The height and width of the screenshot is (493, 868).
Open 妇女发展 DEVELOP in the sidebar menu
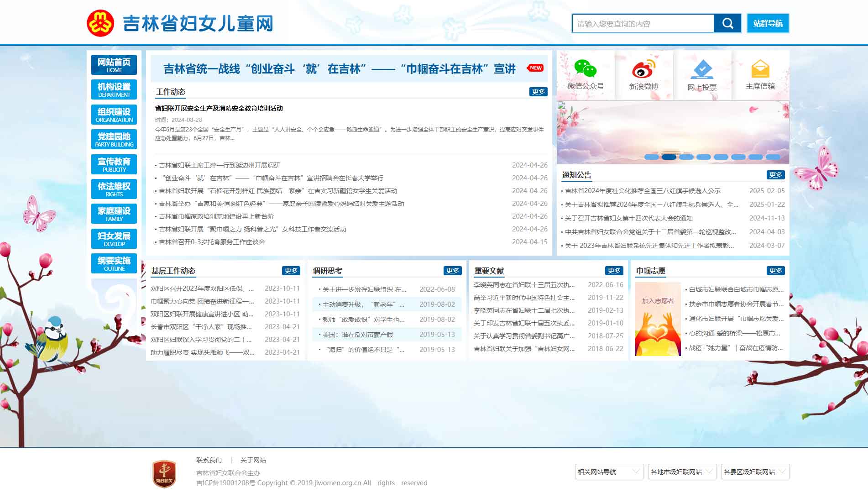114,239
